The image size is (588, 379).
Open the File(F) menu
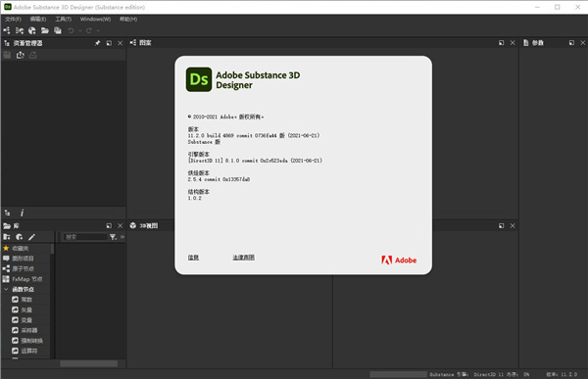(13, 20)
